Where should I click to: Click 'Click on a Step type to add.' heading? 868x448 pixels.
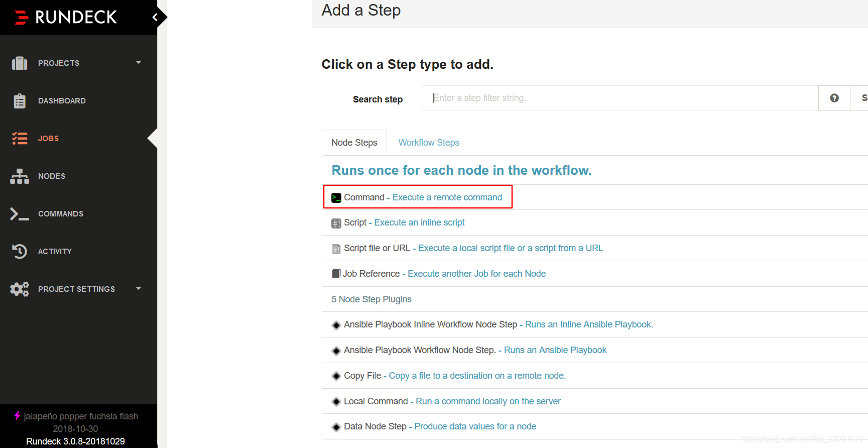click(407, 65)
